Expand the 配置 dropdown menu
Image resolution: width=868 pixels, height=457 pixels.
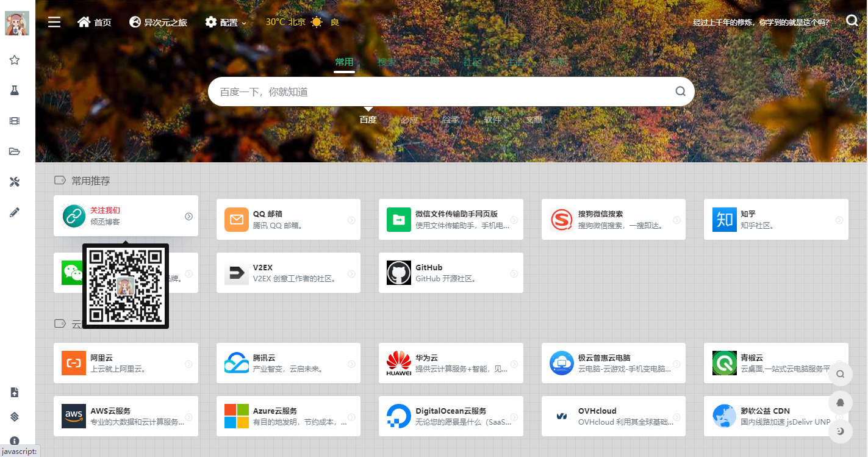pos(226,23)
